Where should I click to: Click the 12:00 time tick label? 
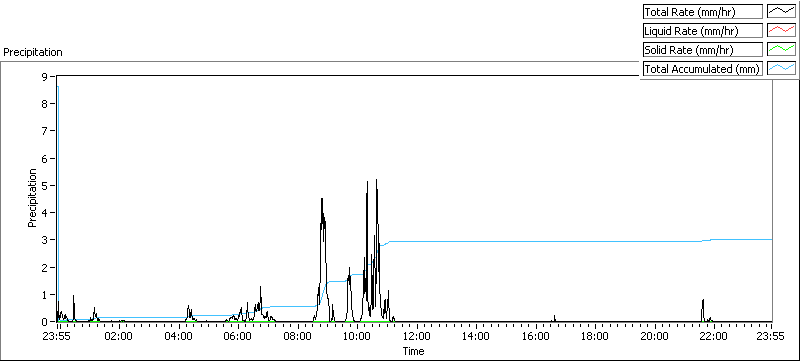[x=416, y=336]
